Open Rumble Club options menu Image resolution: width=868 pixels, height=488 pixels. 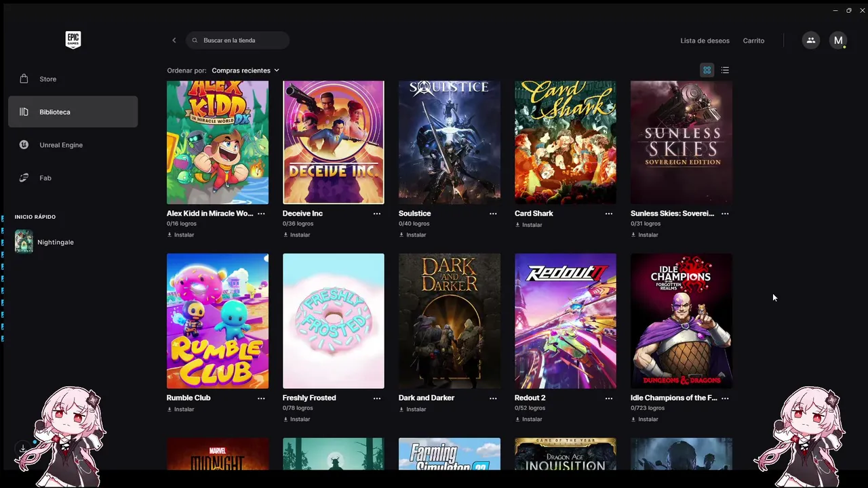261,399
